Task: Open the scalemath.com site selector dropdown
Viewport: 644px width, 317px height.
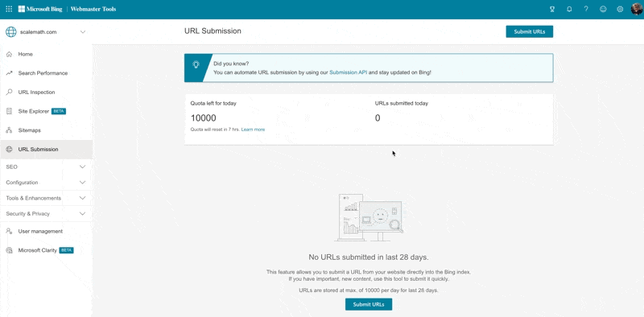Action: click(46, 32)
